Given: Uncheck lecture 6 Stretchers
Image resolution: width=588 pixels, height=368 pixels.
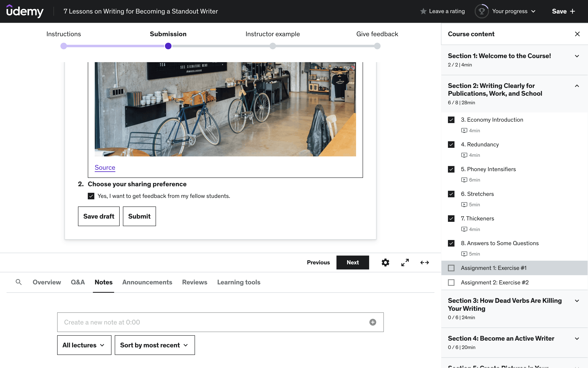Looking at the screenshot, I should [451, 194].
